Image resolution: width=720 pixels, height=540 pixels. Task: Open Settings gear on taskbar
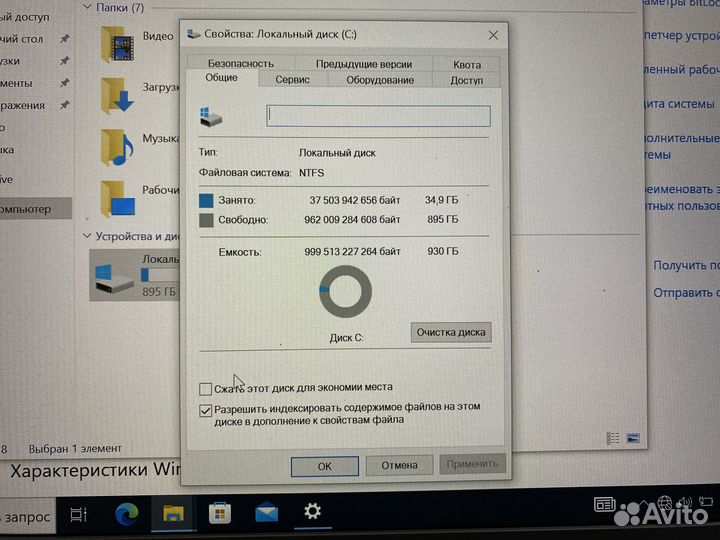click(313, 511)
